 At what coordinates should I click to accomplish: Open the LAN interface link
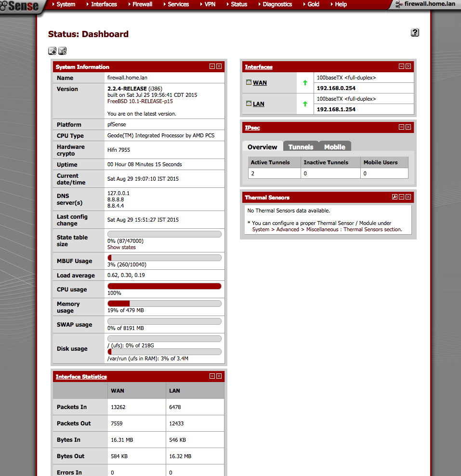coord(259,104)
